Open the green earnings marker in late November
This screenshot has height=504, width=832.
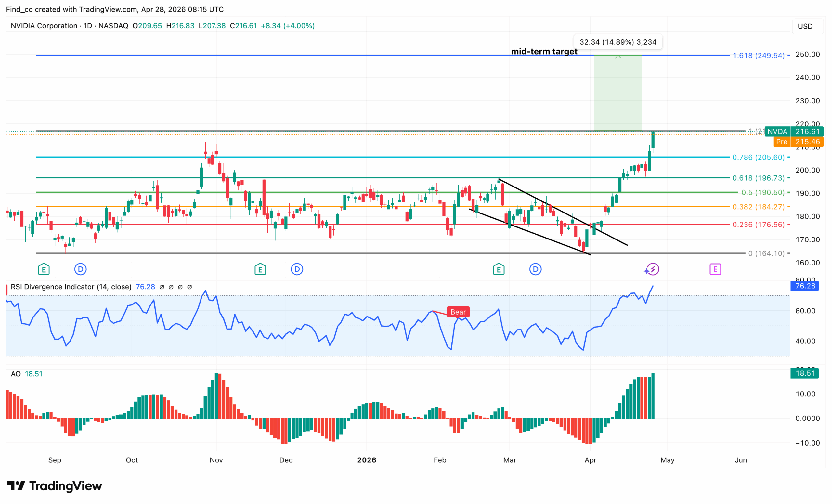pos(260,269)
